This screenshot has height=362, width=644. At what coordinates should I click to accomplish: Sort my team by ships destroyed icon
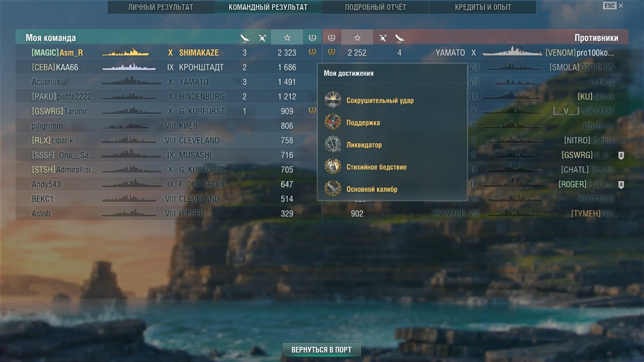(x=245, y=38)
